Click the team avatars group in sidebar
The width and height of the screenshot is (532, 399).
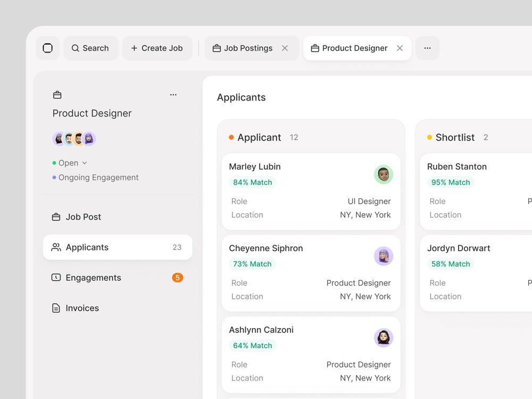click(74, 138)
